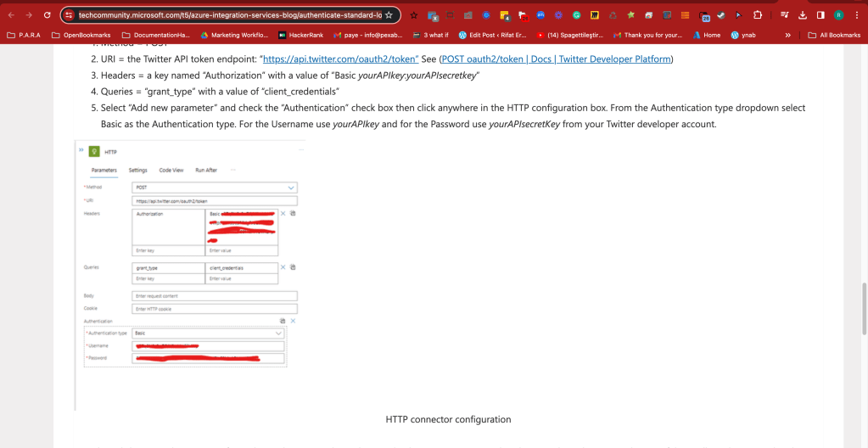The image size is (868, 448).
Task: Reload the page with the refresh icon
Action: coord(47,15)
